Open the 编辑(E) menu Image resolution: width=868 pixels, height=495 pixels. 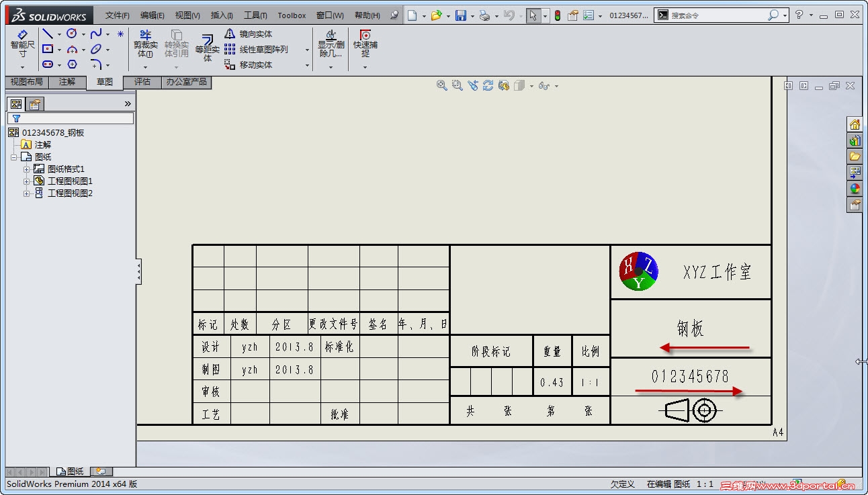point(153,15)
